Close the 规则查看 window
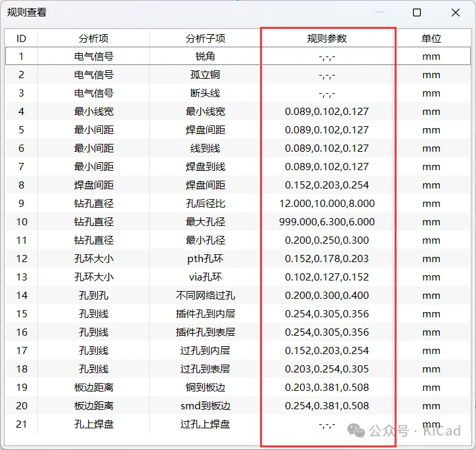476x450 pixels. 455,12
